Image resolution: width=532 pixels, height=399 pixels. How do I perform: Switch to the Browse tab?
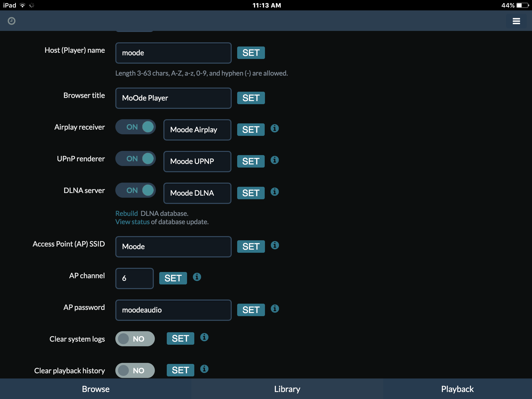point(96,389)
